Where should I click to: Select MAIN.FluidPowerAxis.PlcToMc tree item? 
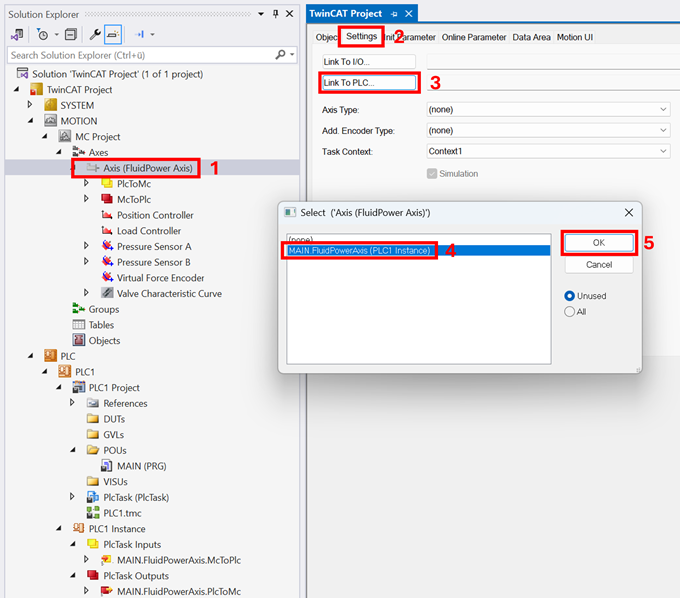tap(179, 591)
